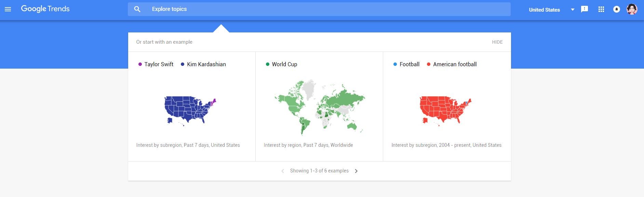
Task: Go to the next examples page
Action: pos(356,171)
